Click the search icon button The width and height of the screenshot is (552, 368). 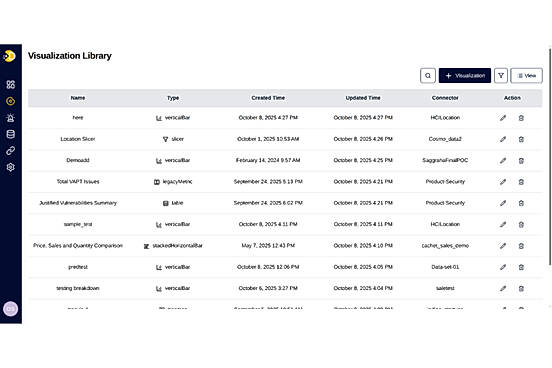point(428,76)
